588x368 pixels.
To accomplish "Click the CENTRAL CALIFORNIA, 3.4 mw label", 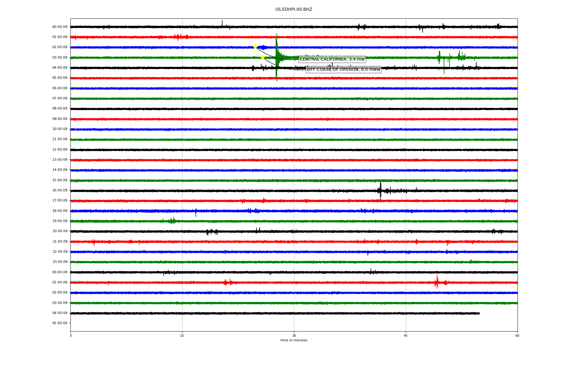I will [332, 59].
